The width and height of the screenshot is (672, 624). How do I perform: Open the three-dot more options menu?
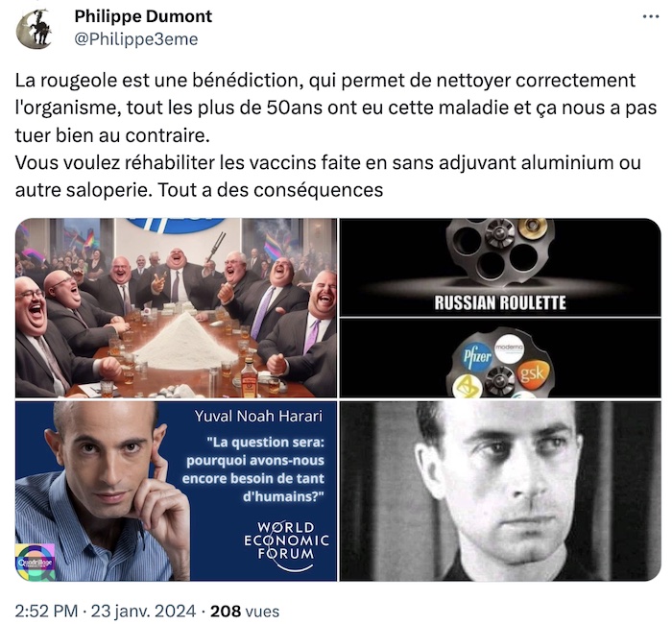click(651, 16)
